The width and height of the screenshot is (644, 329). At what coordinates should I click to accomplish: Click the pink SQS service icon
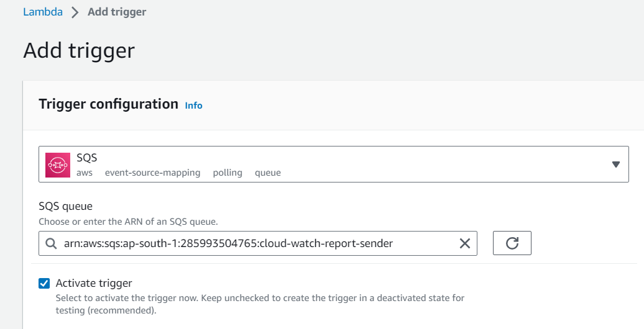[57, 165]
